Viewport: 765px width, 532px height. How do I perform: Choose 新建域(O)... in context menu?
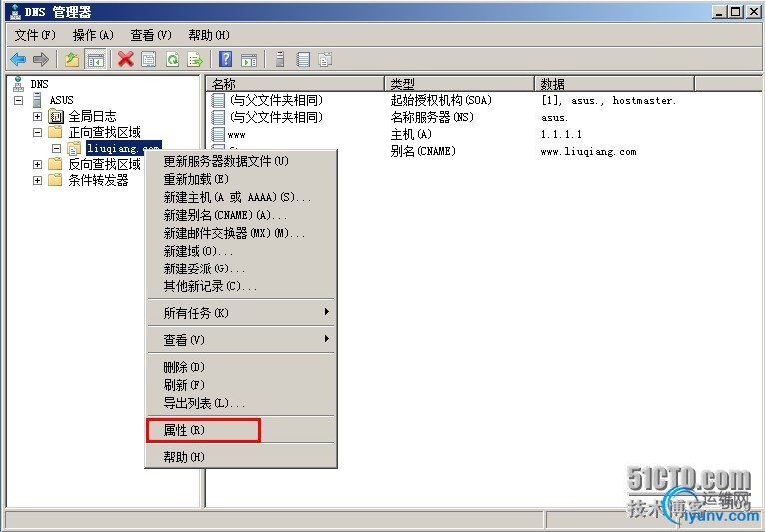[x=241, y=252]
